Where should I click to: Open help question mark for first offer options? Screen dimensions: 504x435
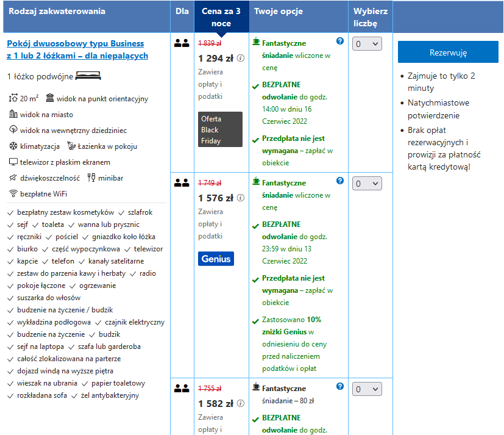point(339,41)
